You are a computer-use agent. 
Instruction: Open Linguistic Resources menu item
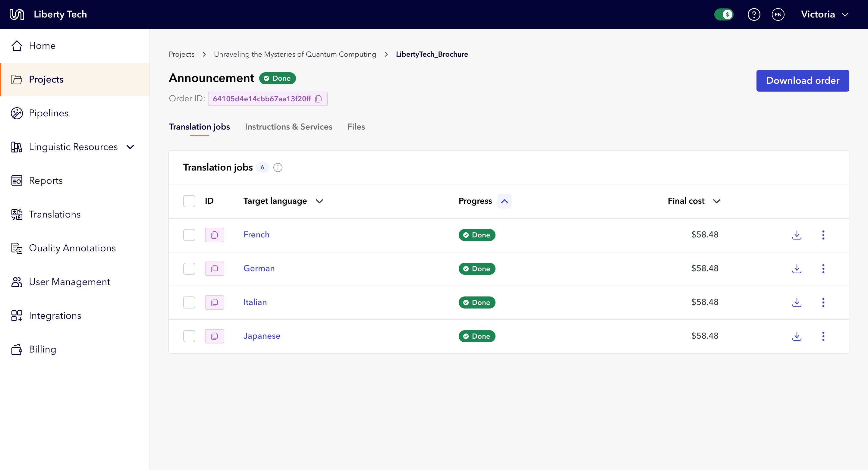tap(75, 147)
